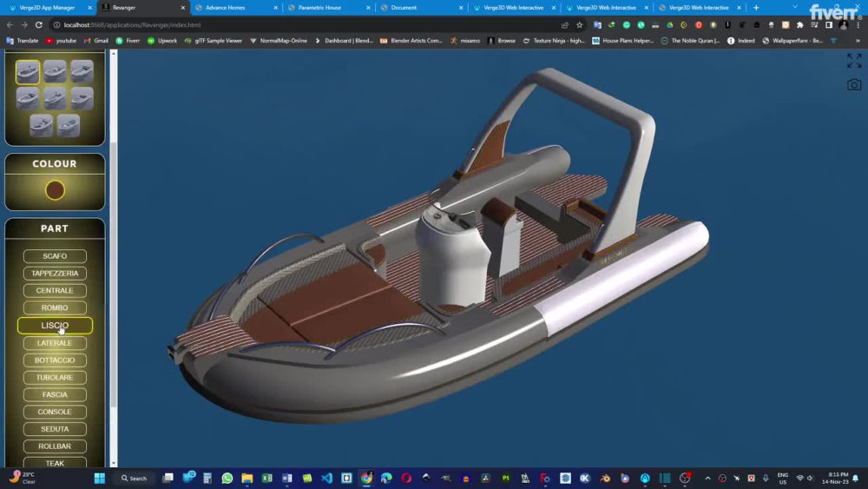Viewport: 868px width, 489px height.
Task: Select the CONSOLE part button
Action: (55, 412)
